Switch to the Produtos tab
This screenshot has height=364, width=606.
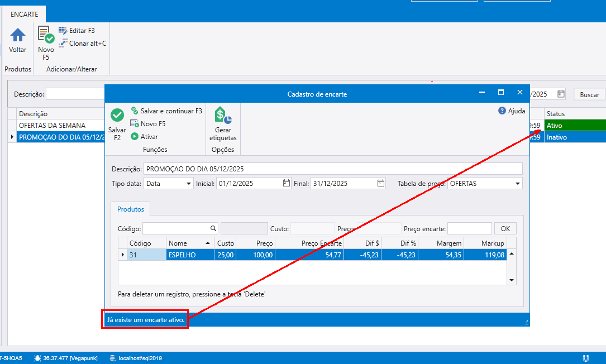(130, 209)
